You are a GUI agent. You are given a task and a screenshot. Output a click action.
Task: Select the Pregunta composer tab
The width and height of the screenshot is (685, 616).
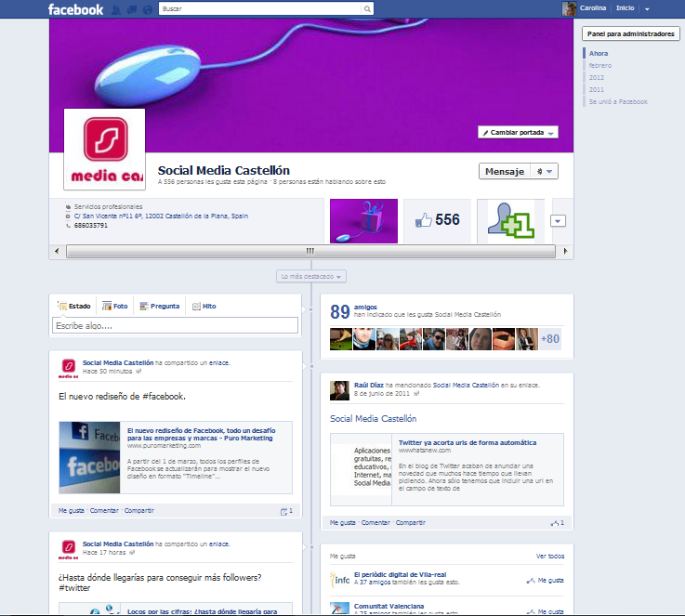click(x=160, y=306)
